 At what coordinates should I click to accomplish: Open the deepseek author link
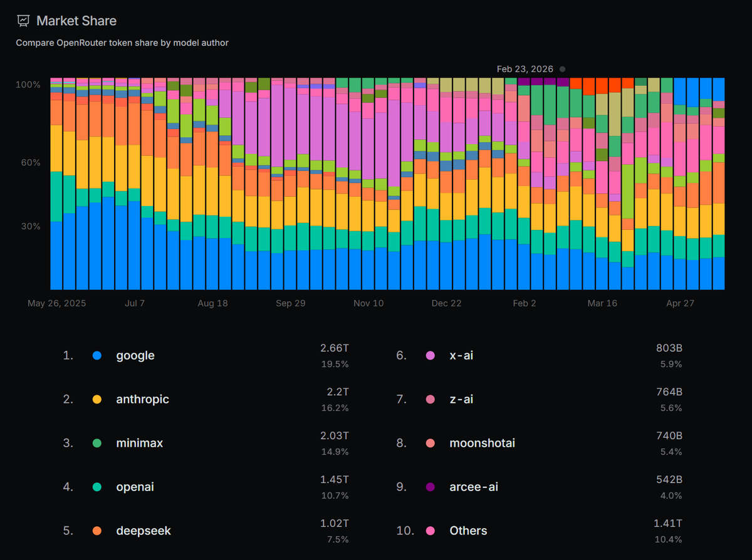point(144,531)
